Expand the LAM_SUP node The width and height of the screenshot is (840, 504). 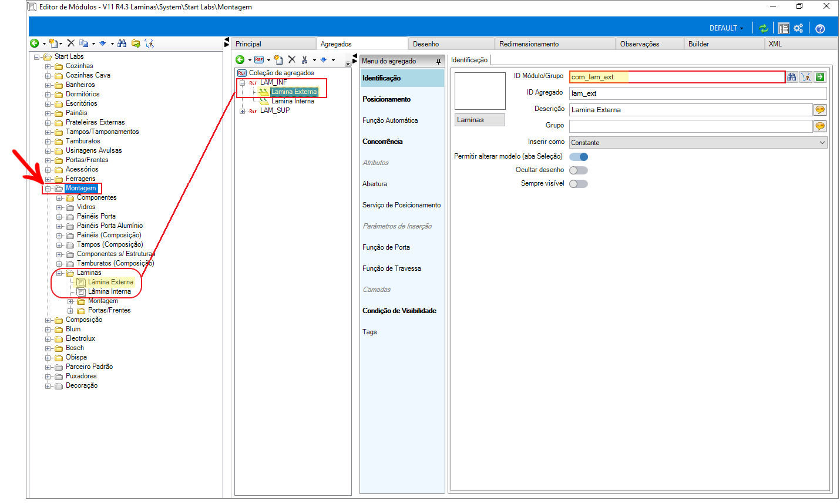point(242,111)
